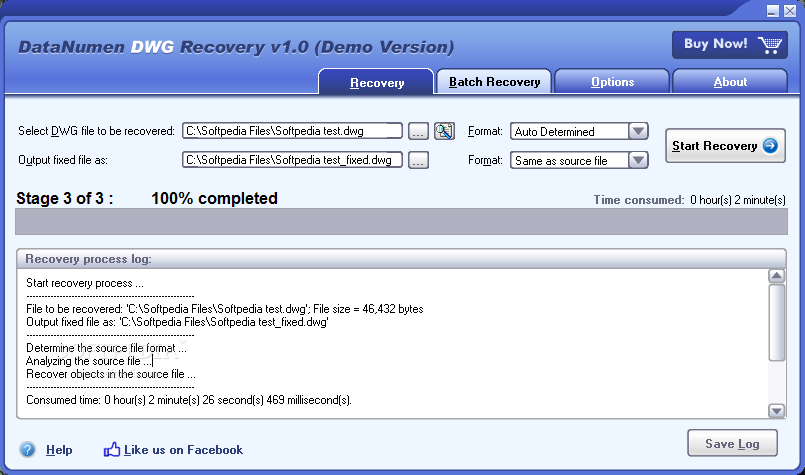Click the 'Time consumed' status text
The height and width of the screenshot is (475, 805).
click(x=689, y=200)
